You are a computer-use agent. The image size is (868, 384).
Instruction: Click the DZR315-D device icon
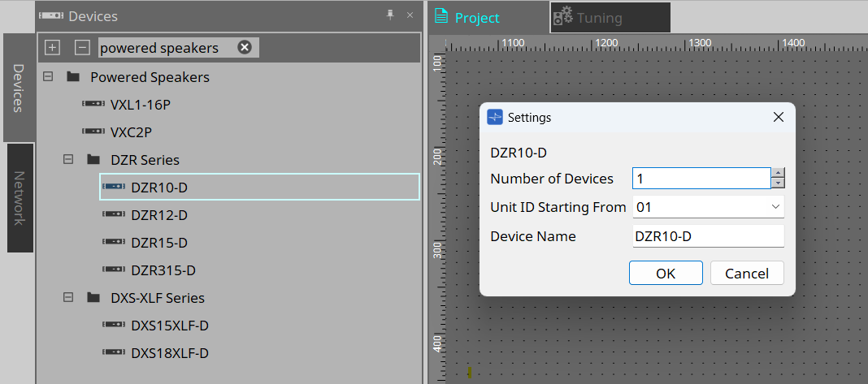(114, 270)
